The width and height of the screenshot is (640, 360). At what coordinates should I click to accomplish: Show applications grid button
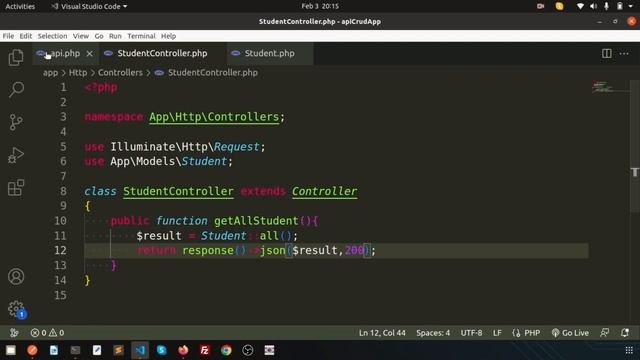click(629, 350)
